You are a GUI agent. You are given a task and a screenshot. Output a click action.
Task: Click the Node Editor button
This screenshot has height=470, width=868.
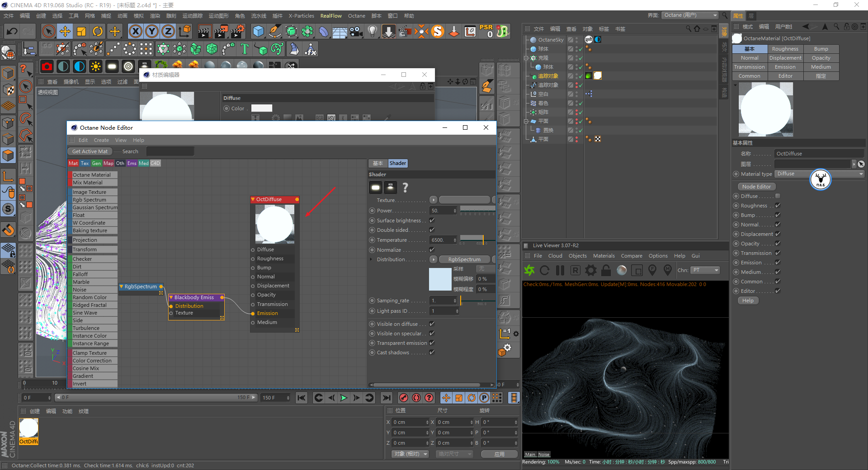pos(756,187)
